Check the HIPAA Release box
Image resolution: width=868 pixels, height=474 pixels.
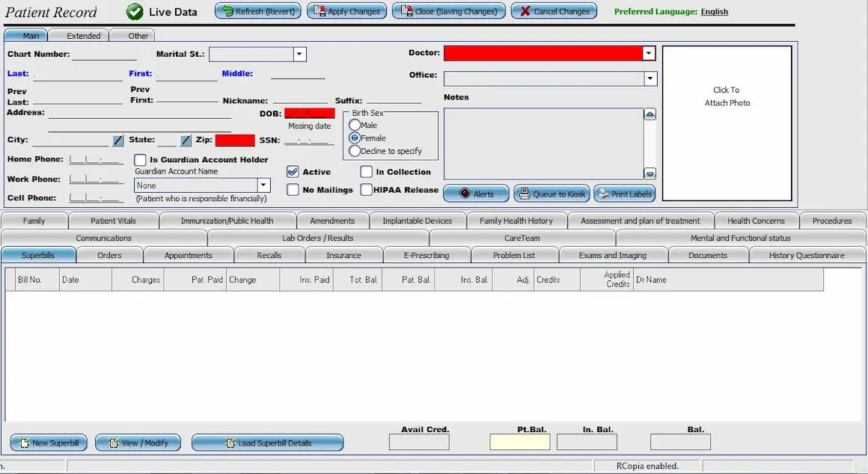(366, 189)
